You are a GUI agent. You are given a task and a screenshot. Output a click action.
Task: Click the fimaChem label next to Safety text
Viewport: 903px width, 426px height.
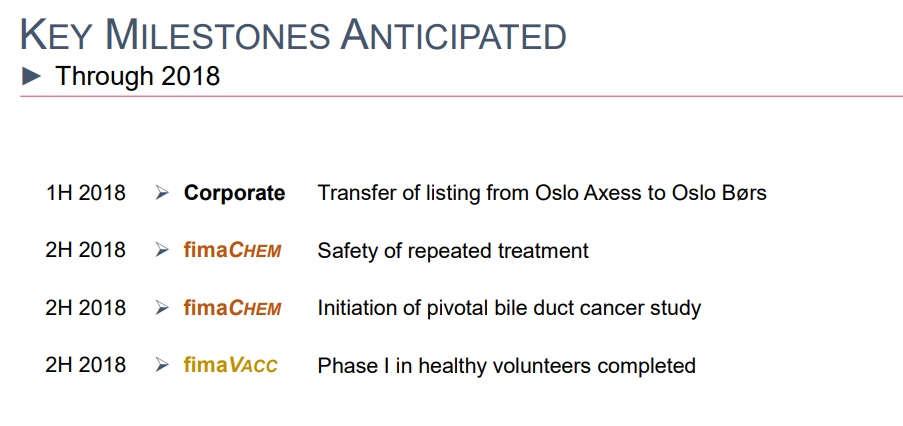click(x=233, y=250)
